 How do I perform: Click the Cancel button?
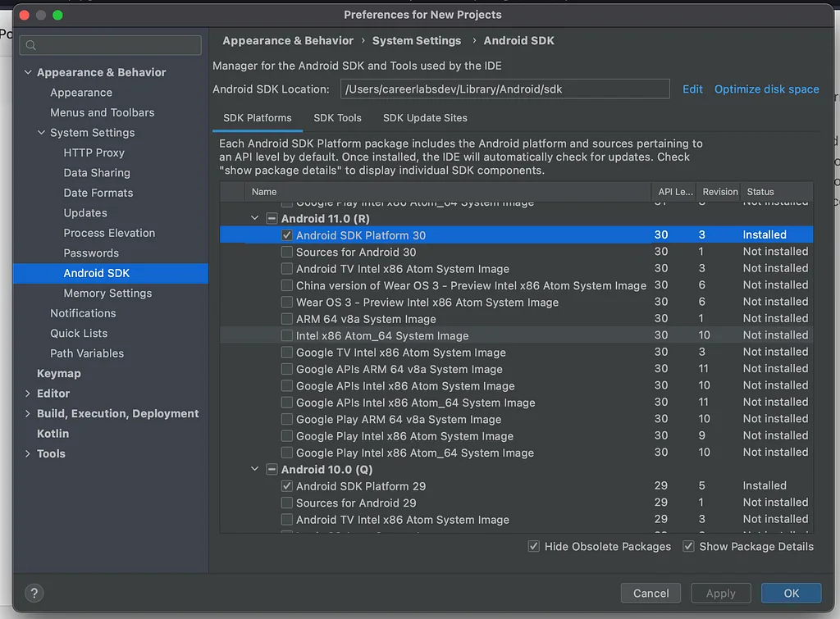point(651,594)
